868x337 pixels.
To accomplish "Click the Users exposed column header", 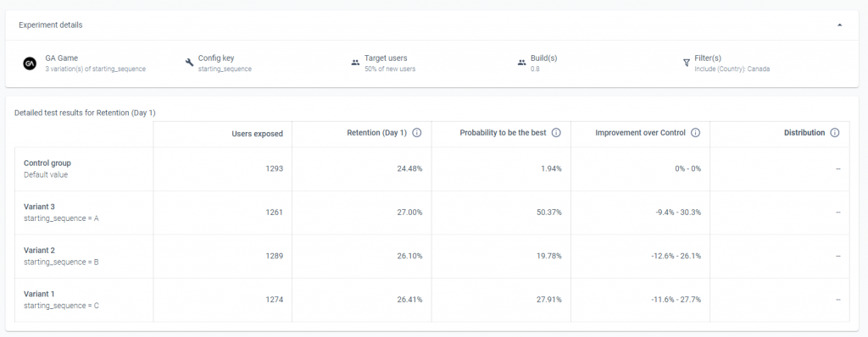I will pos(258,134).
